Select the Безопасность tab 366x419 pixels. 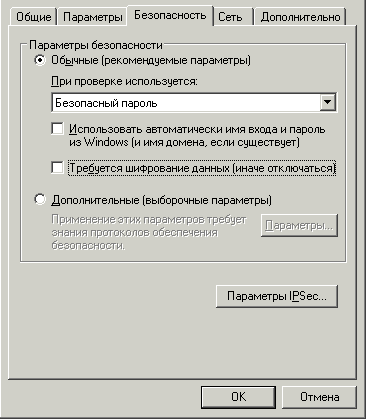pos(170,15)
